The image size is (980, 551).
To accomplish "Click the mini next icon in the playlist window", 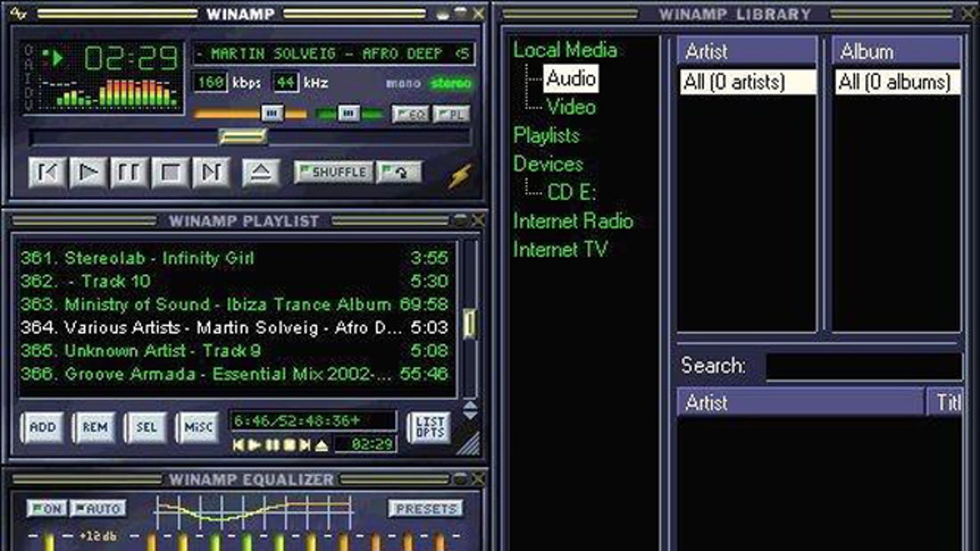I will (x=305, y=445).
